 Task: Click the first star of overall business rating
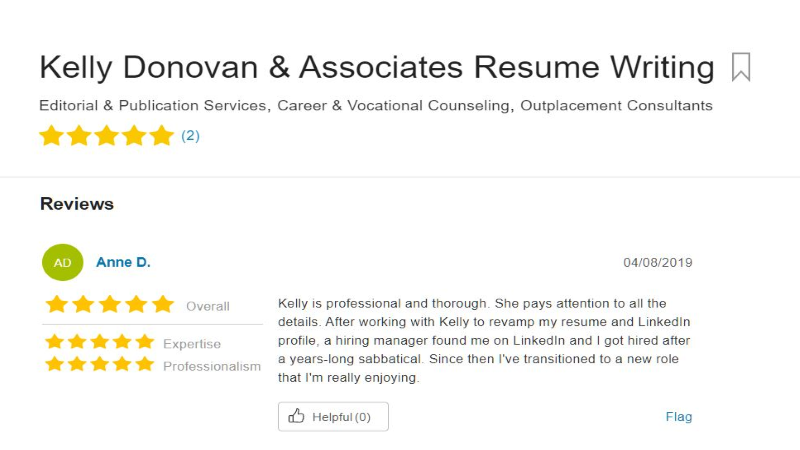52,136
